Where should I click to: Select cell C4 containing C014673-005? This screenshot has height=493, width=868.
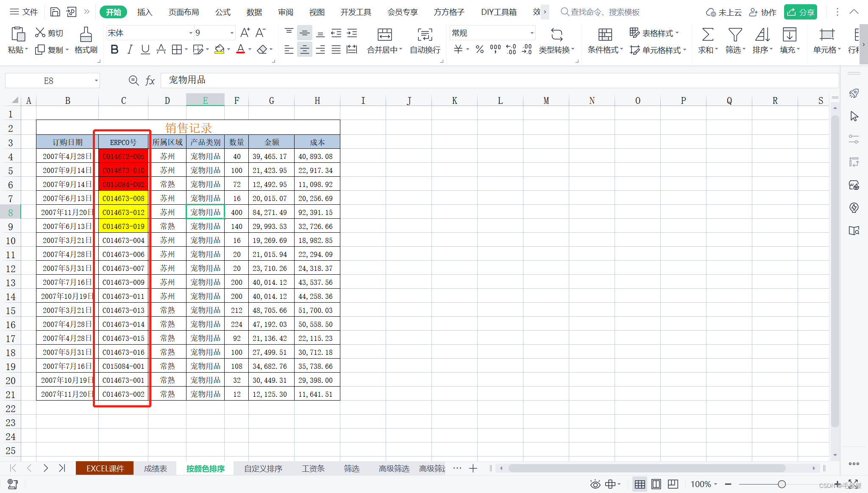pyautogui.click(x=123, y=156)
